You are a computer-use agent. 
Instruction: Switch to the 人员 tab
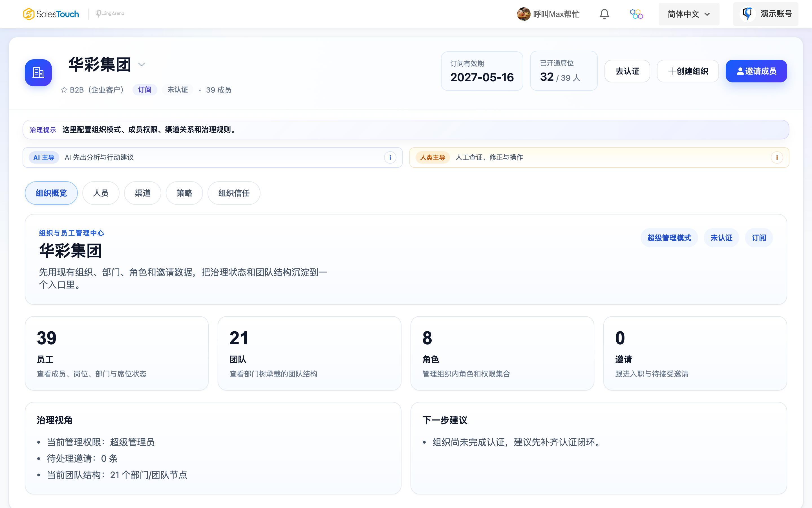pyautogui.click(x=101, y=193)
